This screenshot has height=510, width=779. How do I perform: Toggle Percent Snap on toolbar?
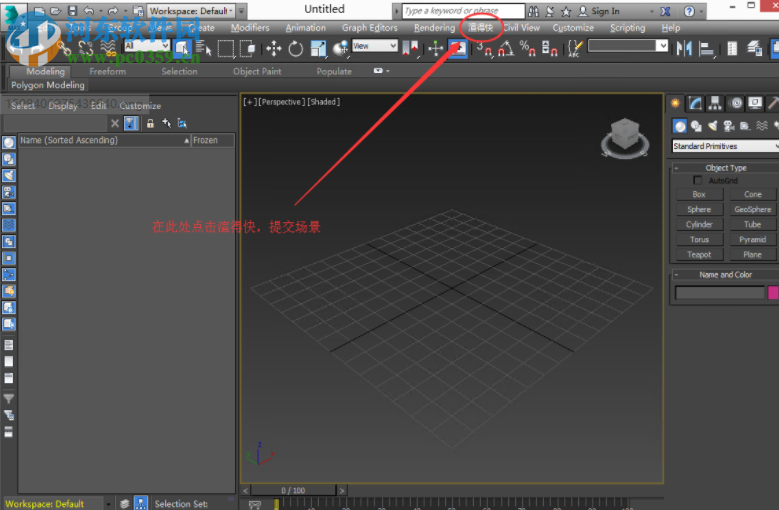point(527,48)
